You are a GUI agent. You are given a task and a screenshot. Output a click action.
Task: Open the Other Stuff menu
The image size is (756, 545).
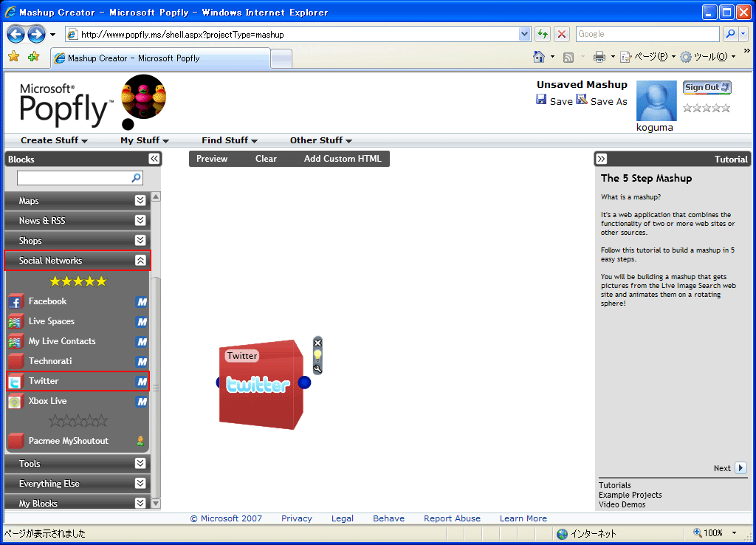coord(321,140)
